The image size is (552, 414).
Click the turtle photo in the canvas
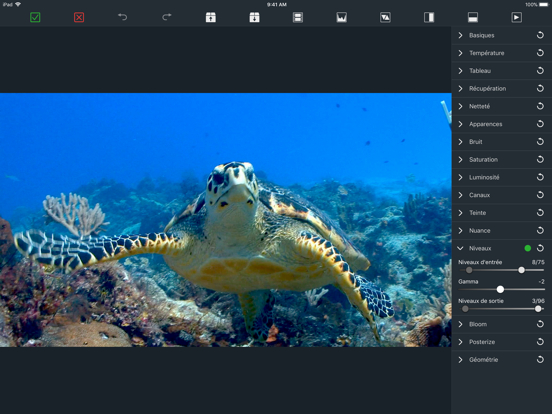pos(226,220)
